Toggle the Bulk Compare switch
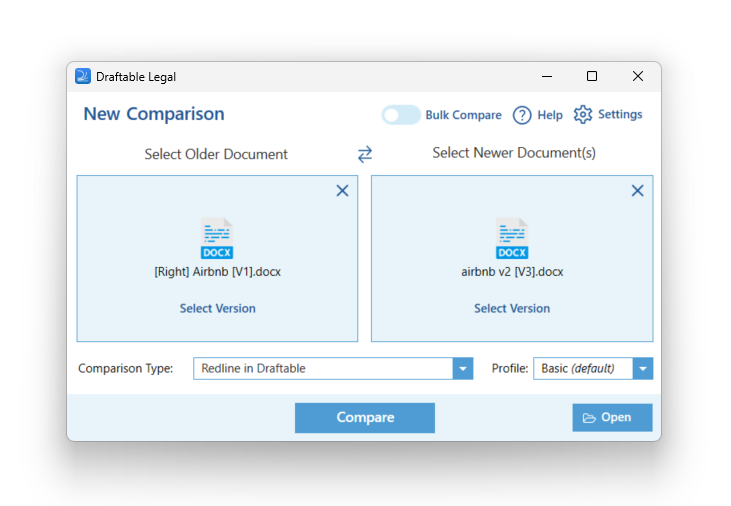Screen dimensions: 731x506 [x=400, y=115]
